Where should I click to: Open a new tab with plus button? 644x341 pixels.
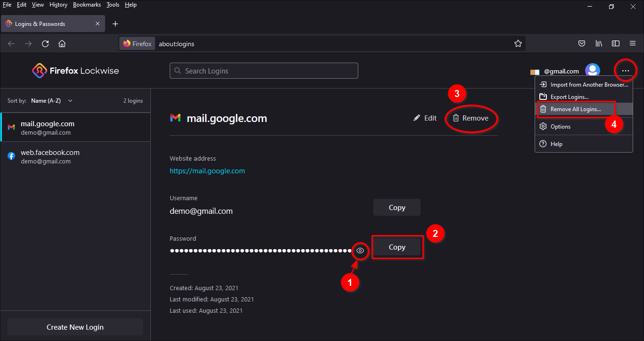115,24
